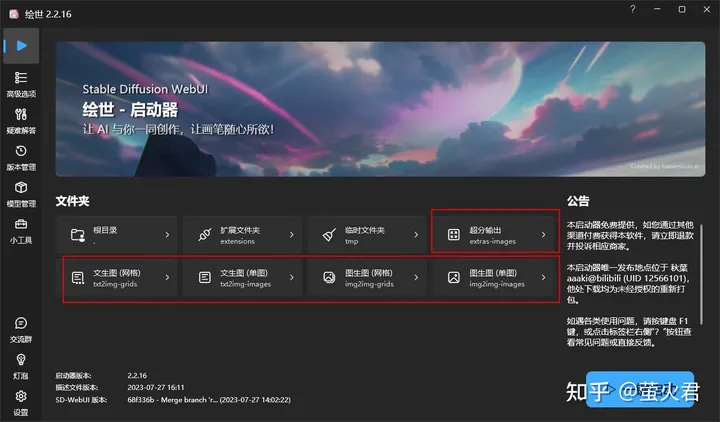Screen dimensions: 720x422
Task: Open 图生图 (单图) img2img-images folder
Action: coord(495,278)
